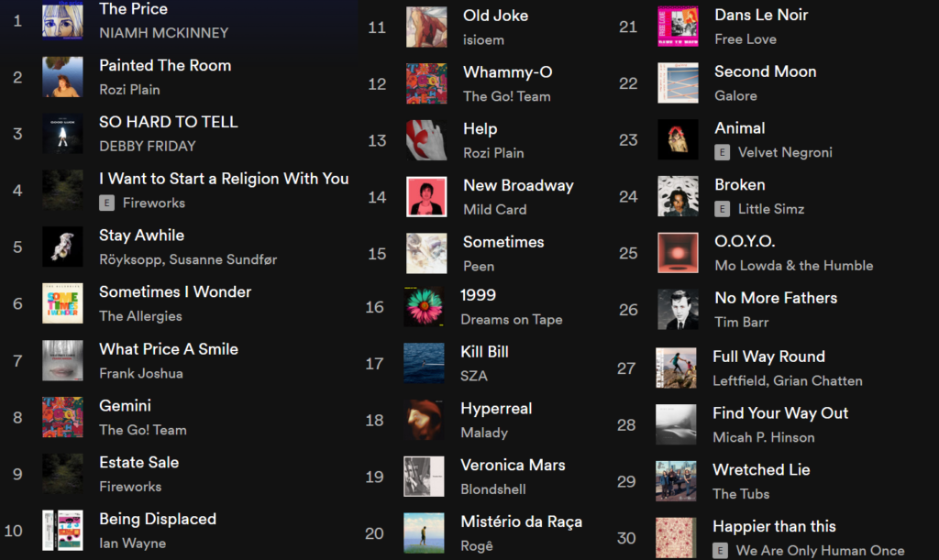Open the song title Painted The Room
This screenshot has width=939, height=560.
click(165, 65)
